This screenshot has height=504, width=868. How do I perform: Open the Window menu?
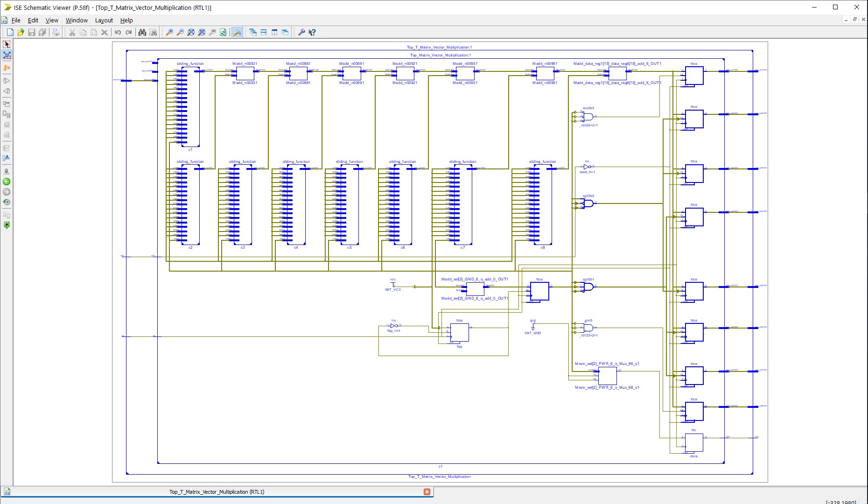pos(77,20)
